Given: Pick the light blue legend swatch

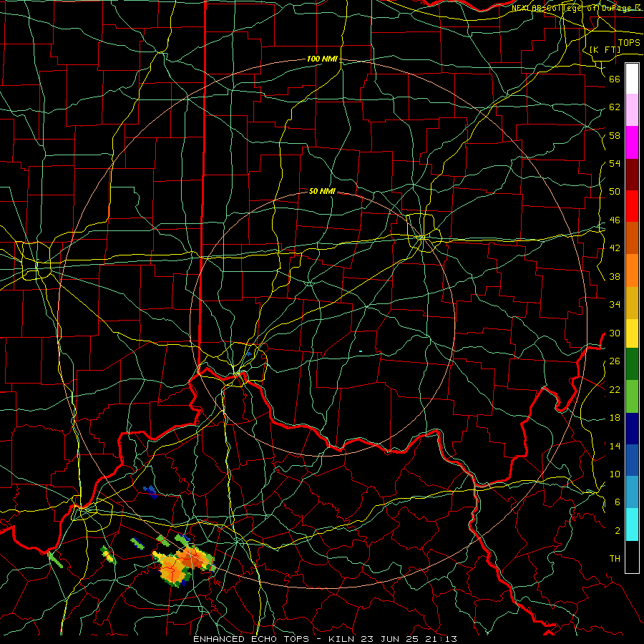Looking at the screenshot, I should (632, 492).
